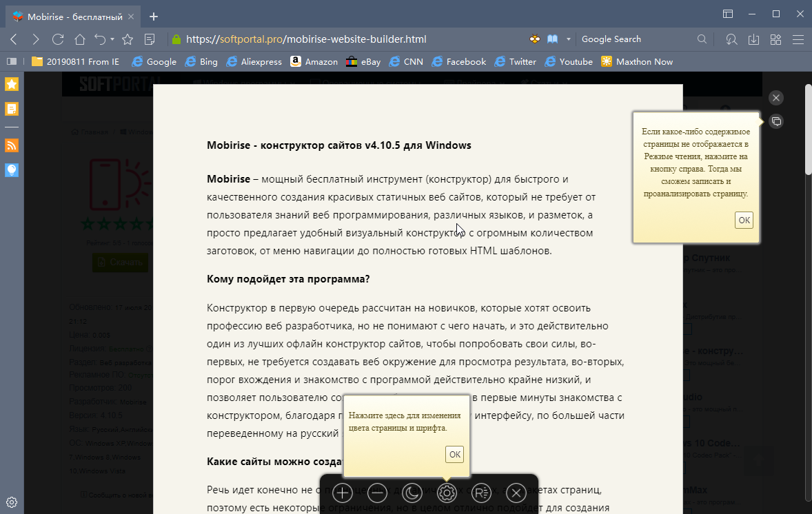Open reader settings gear icon
Viewport: 812px width, 514px height.
pyautogui.click(x=447, y=493)
